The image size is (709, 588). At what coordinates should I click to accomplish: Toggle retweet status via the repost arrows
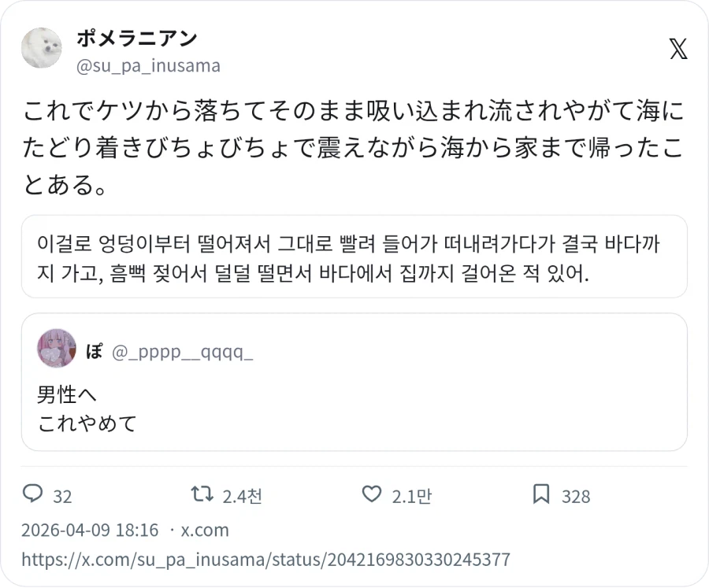tap(200, 494)
